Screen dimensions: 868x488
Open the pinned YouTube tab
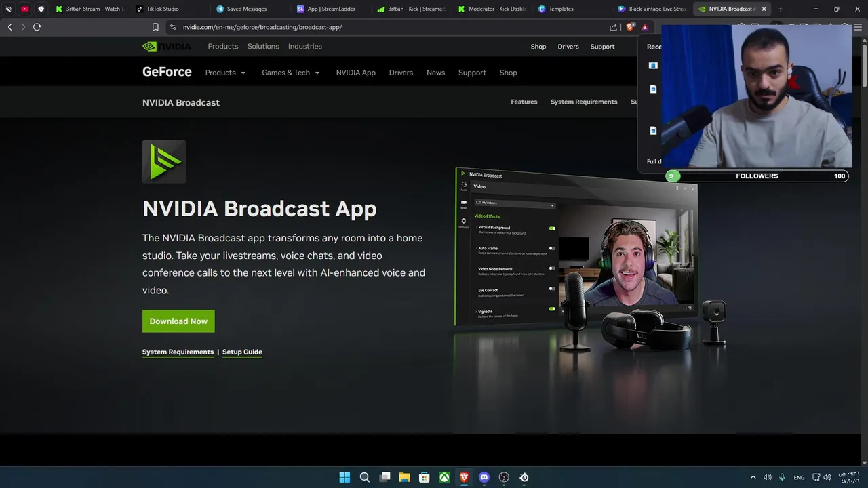click(x=25, y=9)
